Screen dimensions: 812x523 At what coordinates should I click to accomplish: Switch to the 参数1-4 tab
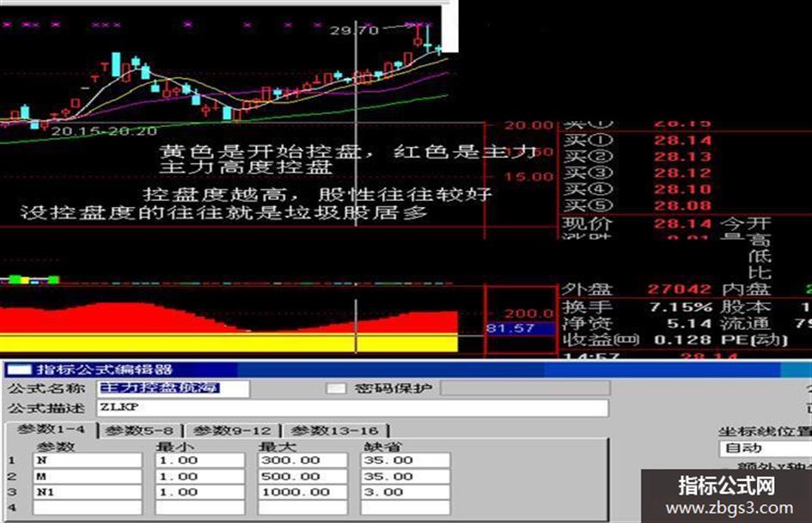(51, 429)
